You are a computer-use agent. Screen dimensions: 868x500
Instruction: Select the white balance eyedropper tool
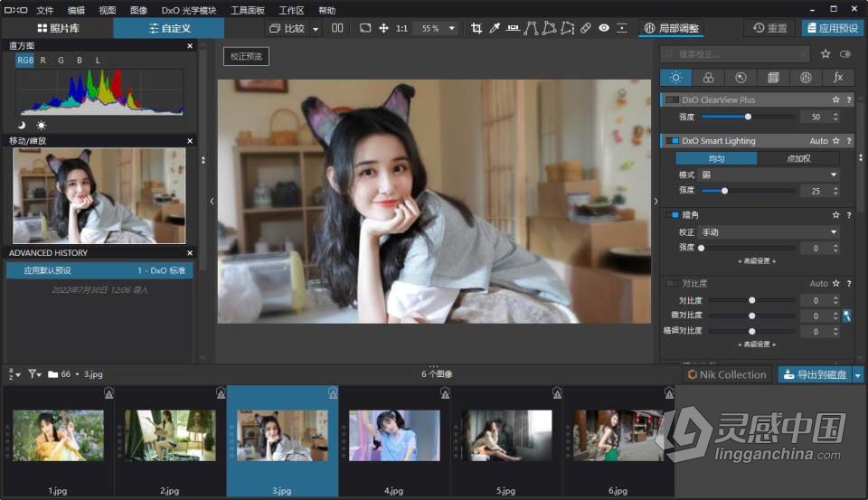coord(495,28)
